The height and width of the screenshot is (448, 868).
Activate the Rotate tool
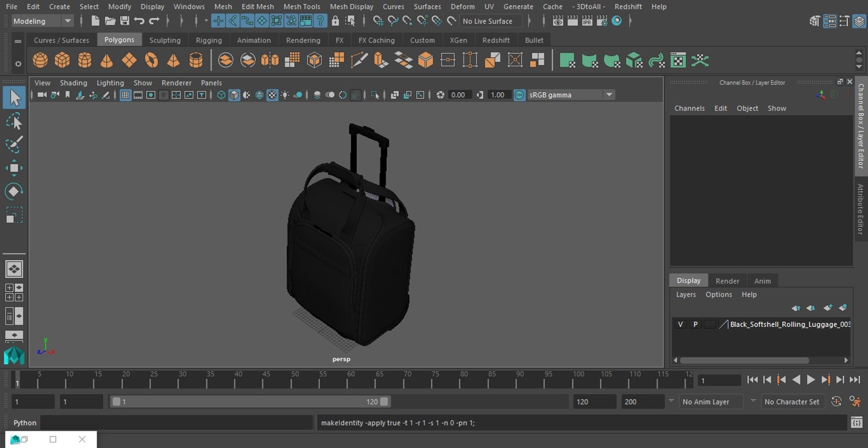click(x=14, y=192)
